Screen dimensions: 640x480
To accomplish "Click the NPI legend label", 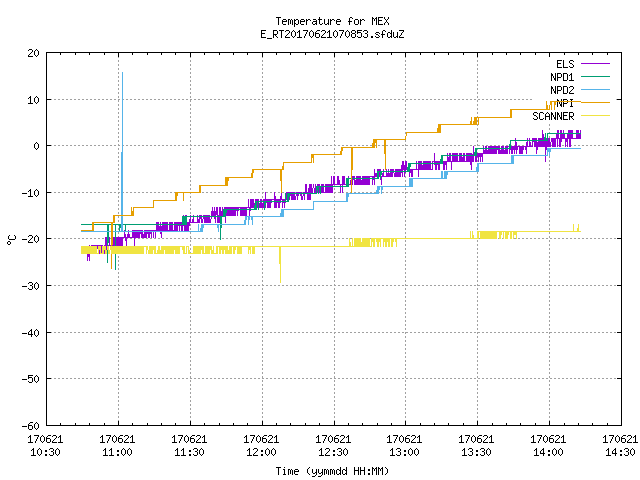I will click(x=565, y=103).
